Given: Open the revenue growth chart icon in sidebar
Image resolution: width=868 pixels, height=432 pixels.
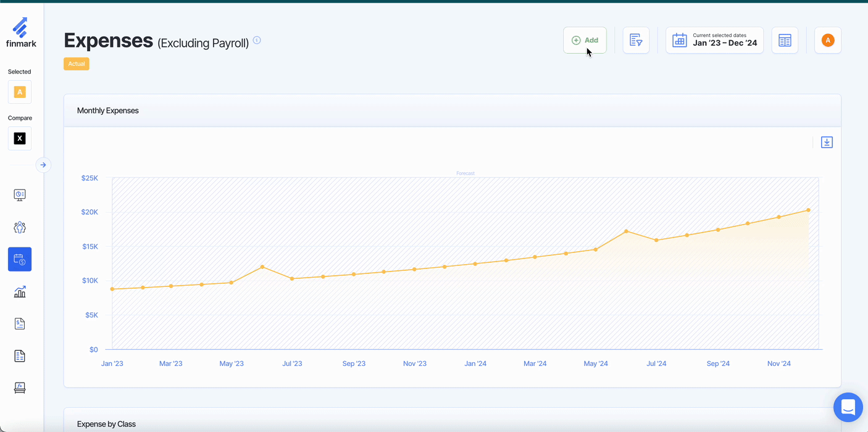Looking at the screenshot, I should pyautogui.click(x=20, y=291).
